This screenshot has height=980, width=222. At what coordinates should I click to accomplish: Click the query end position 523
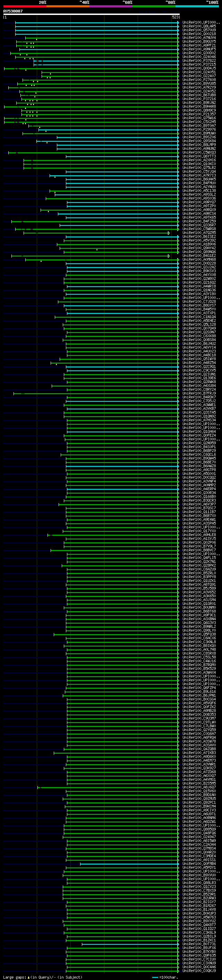tap(175, 17)
